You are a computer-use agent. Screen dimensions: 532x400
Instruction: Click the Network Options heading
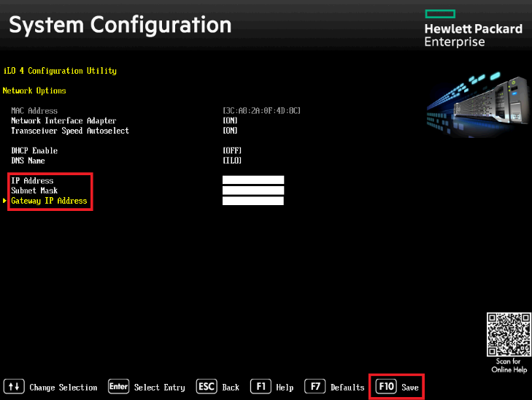pos(34,91)
